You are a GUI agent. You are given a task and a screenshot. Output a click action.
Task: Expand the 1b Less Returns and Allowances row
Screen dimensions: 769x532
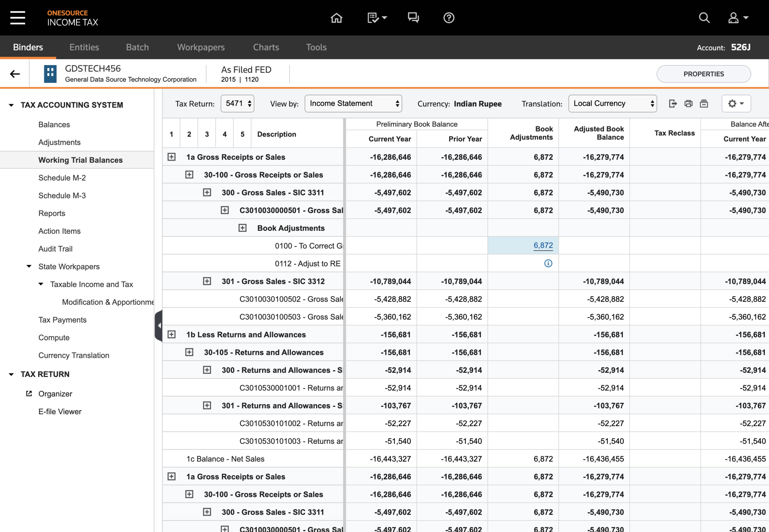(x=171, y=334)
